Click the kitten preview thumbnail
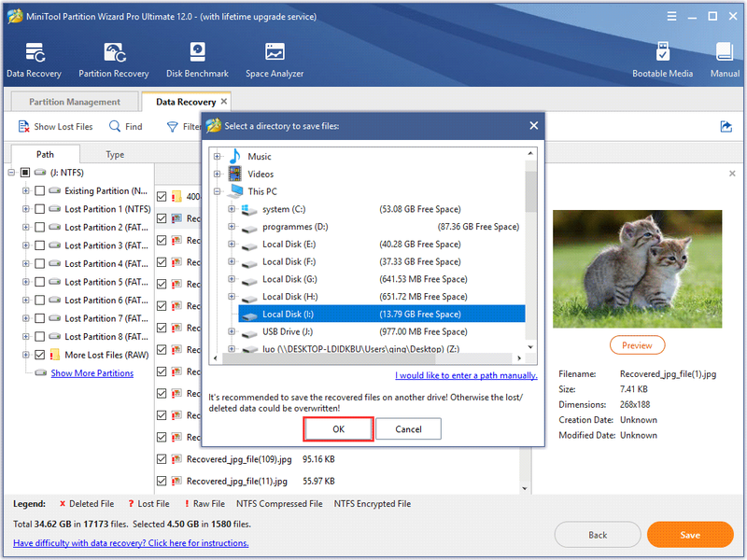This screenshot has height=560, width=747. [637, 269]
